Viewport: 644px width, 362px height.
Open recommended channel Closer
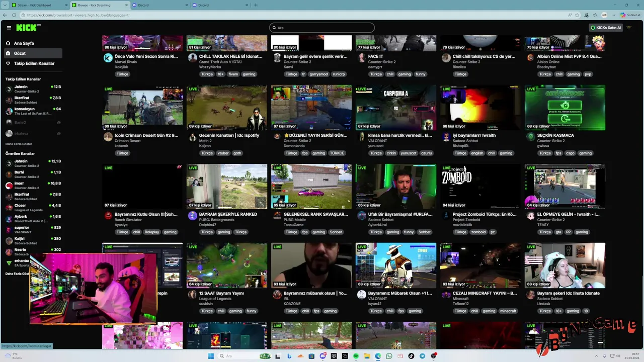tap(33, 208)
